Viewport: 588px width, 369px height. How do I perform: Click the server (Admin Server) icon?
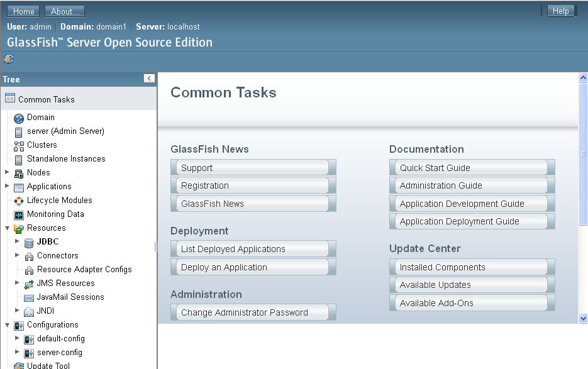pyautogui.click(x=18, y=132)
